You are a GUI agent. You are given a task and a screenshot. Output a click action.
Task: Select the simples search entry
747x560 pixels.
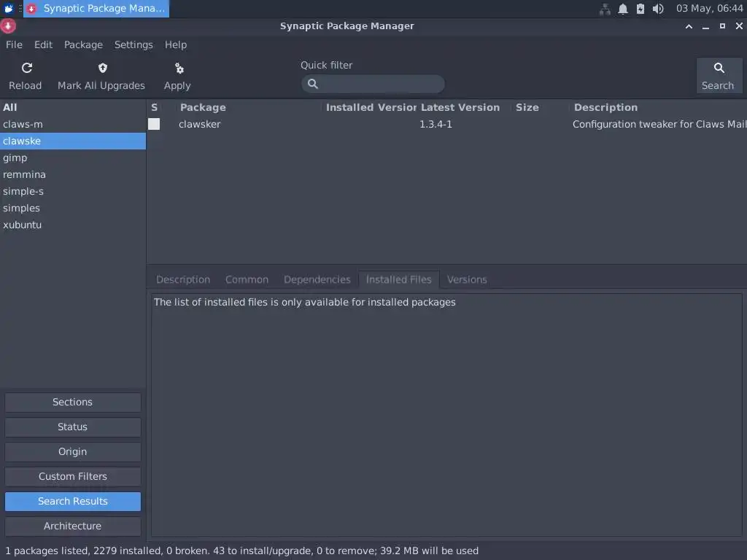coord(73,208)
